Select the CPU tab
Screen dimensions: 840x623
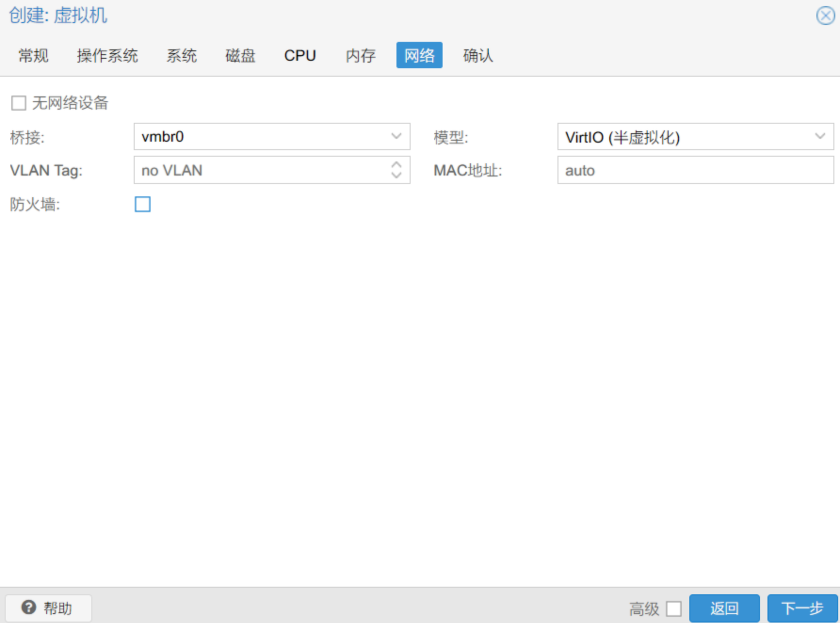pos(300,56)
